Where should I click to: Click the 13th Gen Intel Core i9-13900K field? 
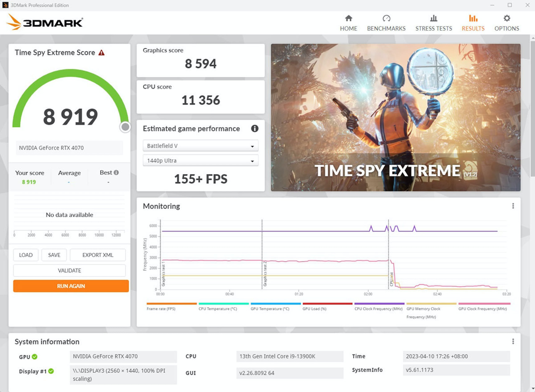point(290,356)
